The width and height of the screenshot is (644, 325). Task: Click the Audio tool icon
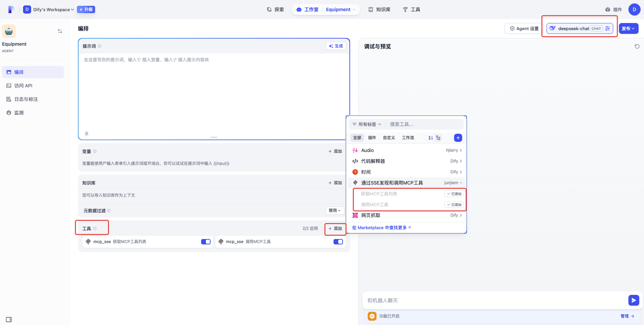355,150
